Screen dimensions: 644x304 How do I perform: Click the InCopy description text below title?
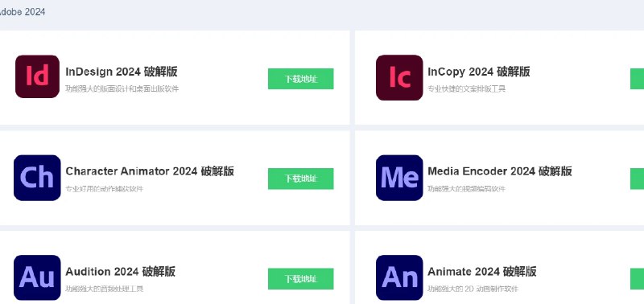tap(467, 88)
